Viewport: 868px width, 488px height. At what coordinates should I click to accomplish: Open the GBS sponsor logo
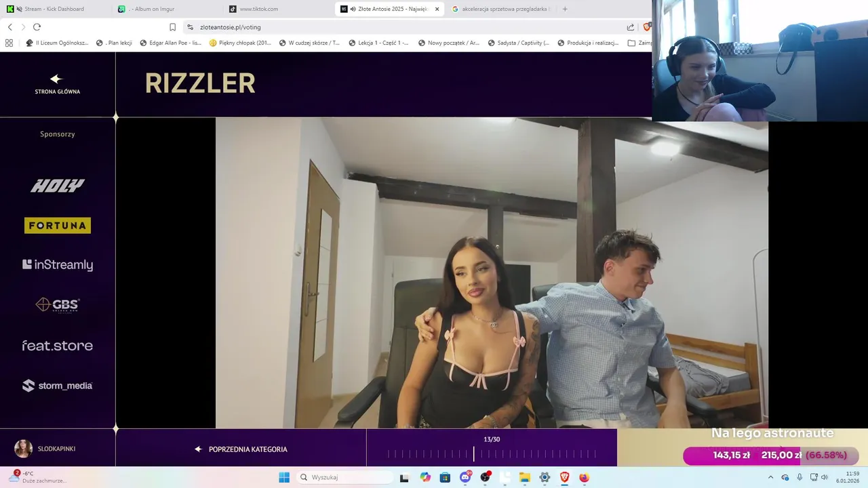tap(58, 305)
